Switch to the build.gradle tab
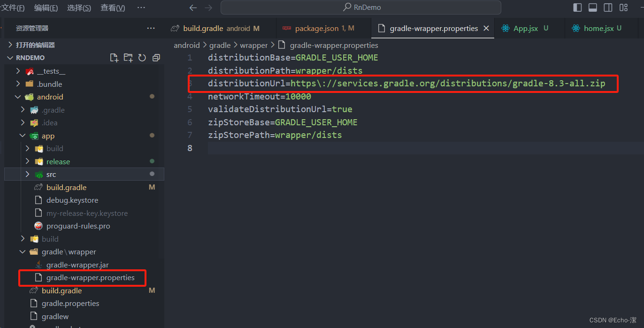The image size is (644, 328). tap(215, 28)
